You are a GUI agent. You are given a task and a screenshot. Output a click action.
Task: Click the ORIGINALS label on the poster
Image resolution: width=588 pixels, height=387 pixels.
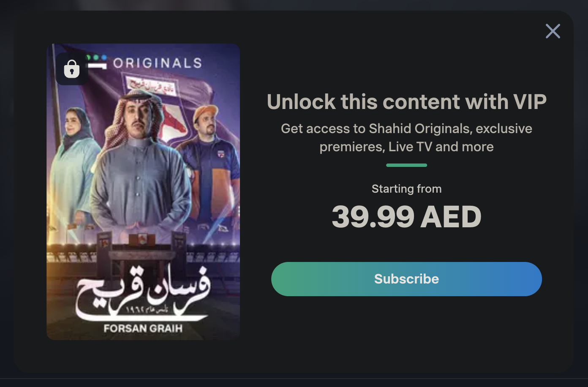click(x=158, y=63)
